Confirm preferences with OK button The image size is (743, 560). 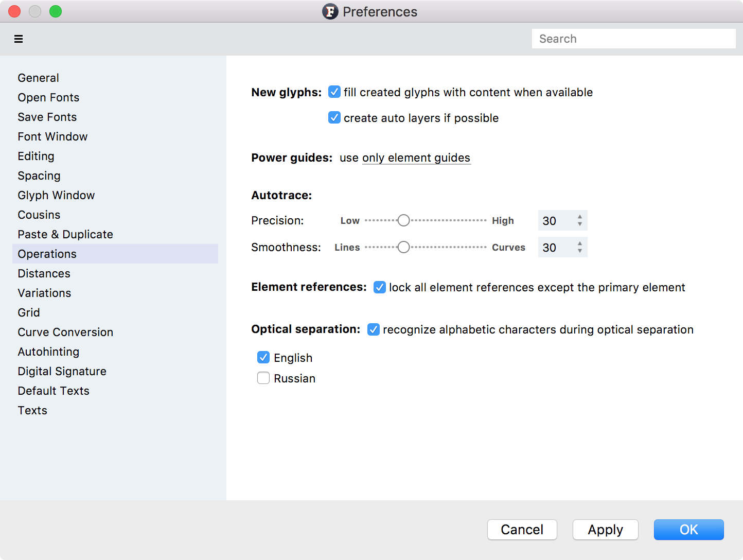[x=689, y=530]
